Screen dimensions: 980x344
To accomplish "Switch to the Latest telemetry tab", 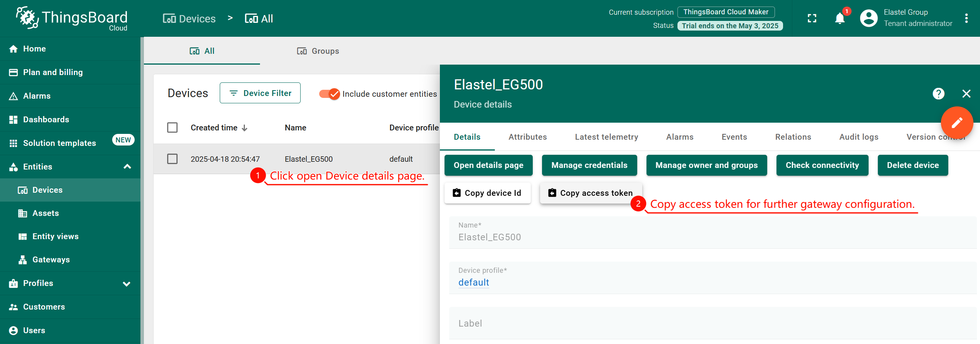I will [606, 137].
